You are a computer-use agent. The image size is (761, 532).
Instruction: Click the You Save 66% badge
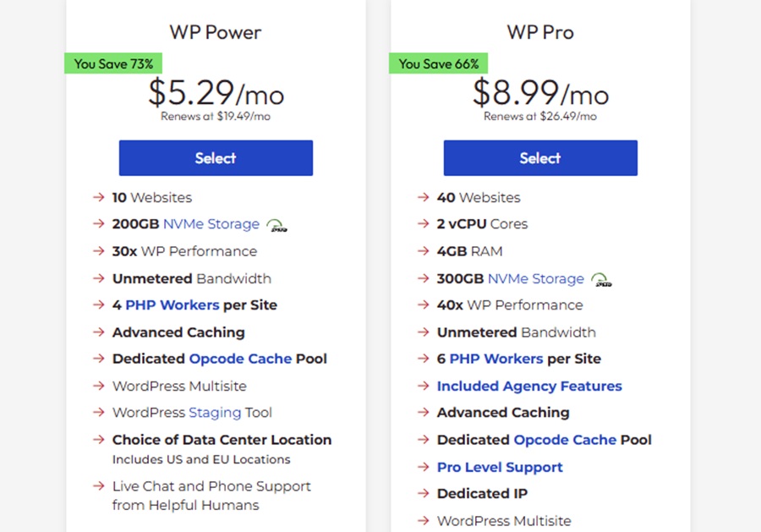438,63
